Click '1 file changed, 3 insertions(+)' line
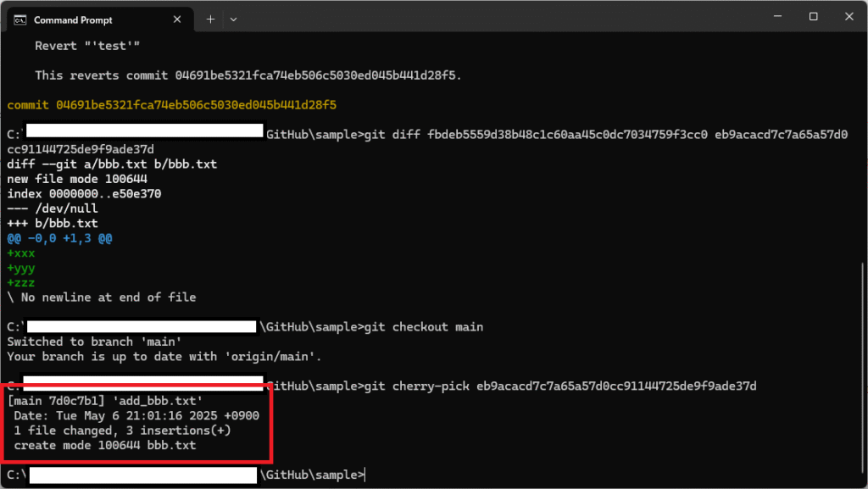868x489 pixels. point(122,431)
